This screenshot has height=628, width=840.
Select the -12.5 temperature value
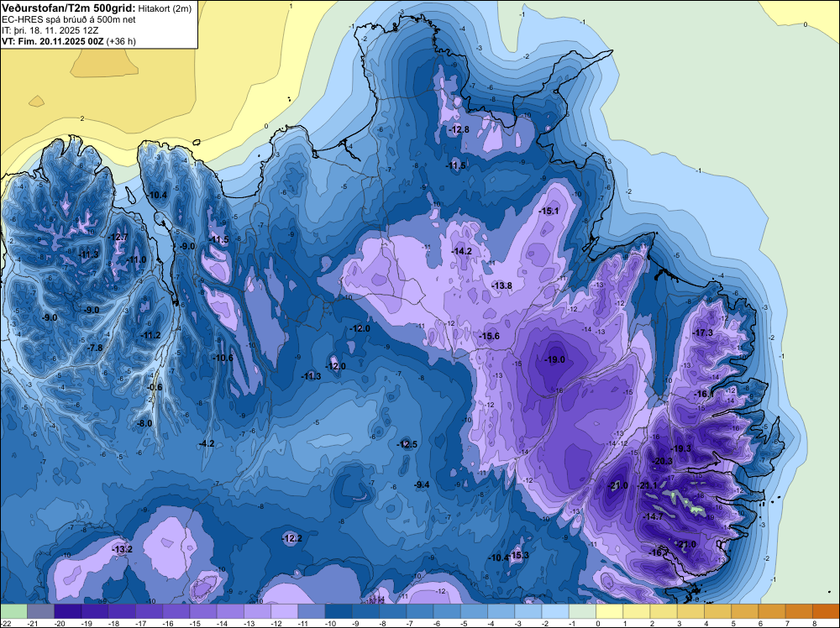pos(407,444)
